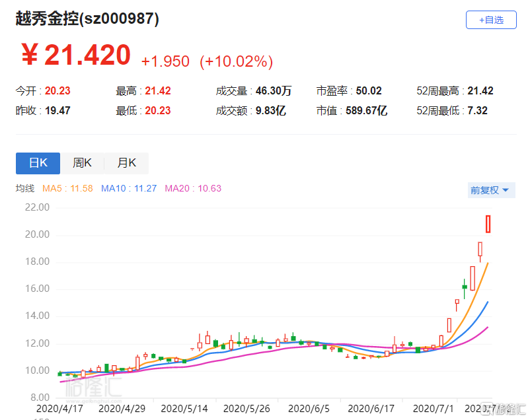
Task: Select the 日K daily chart tab
Action: click(x=38, y=163)
